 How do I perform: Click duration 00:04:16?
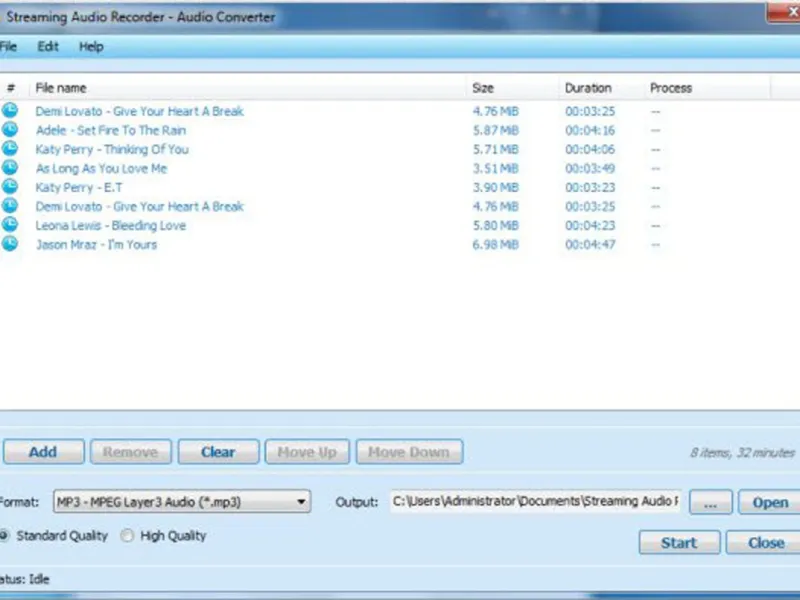pyautogui.click(x=590, y=131)
